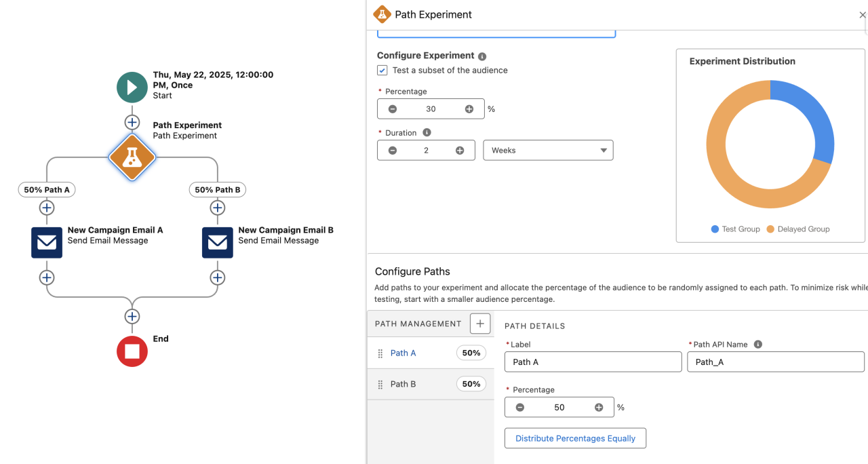Select Path A in the path list
The height and width of the screenshot is (464, 868).
pyautogui.click(x=403, y=353)
